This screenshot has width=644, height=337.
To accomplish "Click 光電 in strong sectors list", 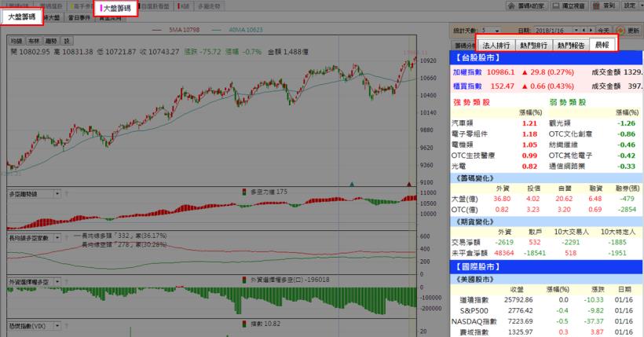I will 459,166.
